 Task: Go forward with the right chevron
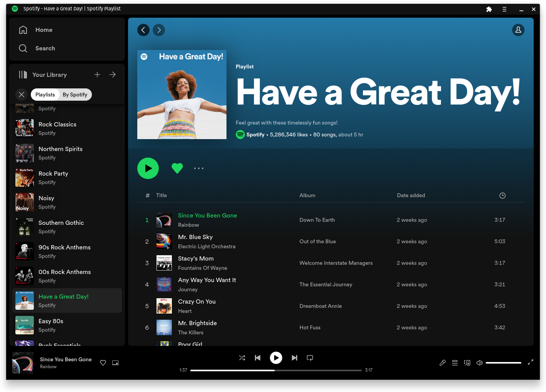coord(159,30)
